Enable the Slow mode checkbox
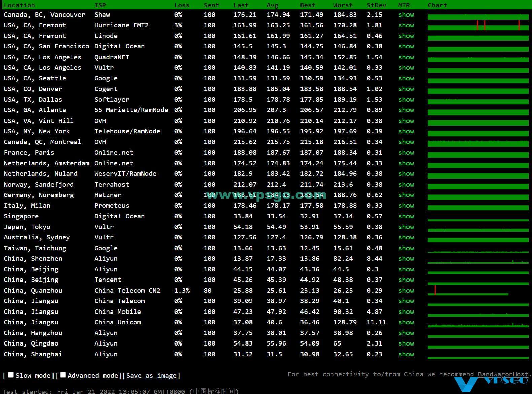Viewport: 532px width, 394px height. click(11, 375)
